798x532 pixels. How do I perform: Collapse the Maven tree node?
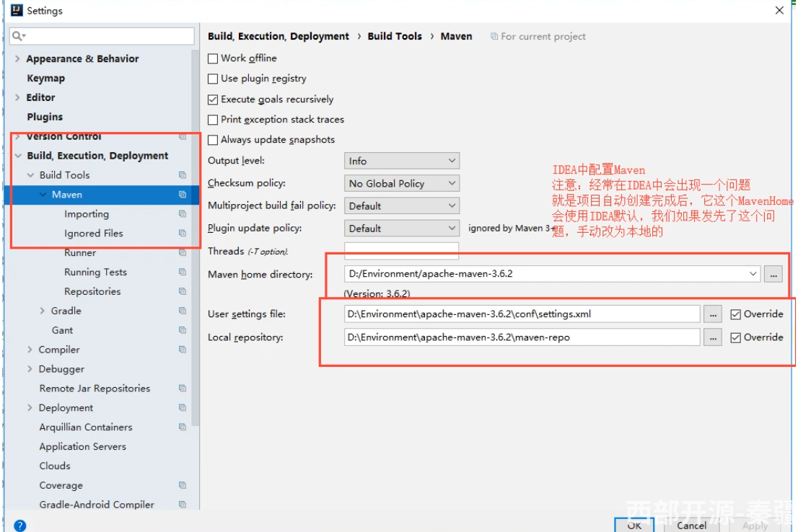43,195
